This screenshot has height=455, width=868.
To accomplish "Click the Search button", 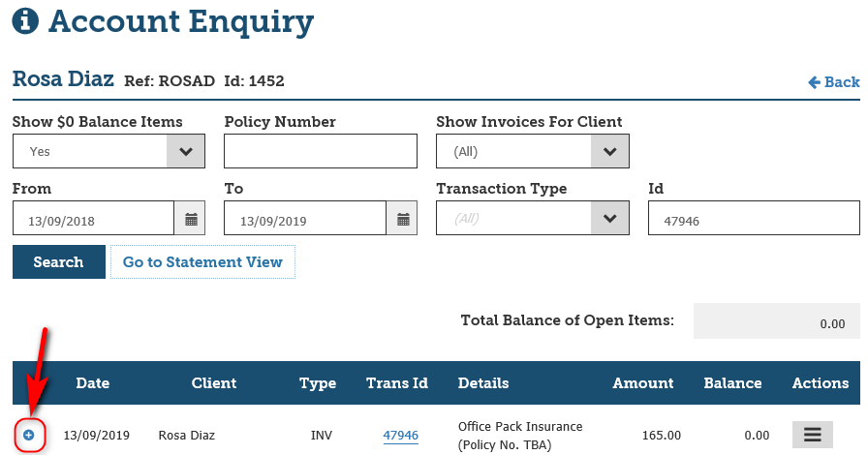I will coord(58,262).
